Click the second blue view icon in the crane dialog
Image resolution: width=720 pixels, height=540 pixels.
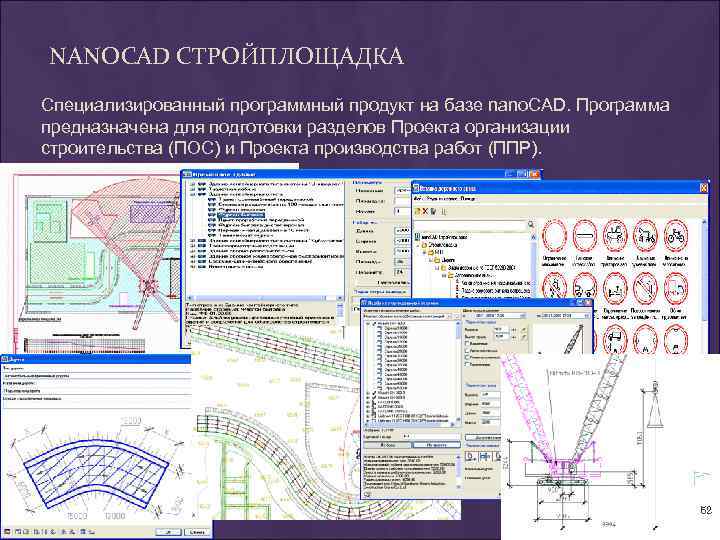pyautogui.click(x=485, y=457)
